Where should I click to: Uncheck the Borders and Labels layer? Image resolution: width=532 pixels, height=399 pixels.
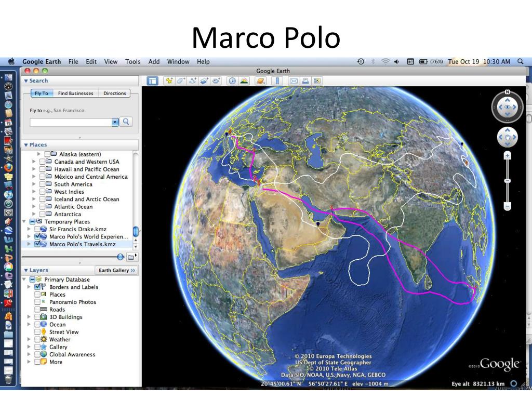(37, 287)
